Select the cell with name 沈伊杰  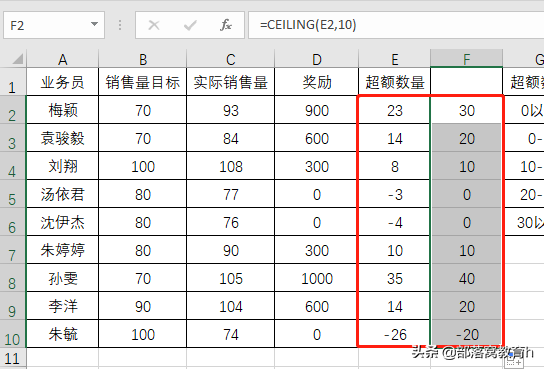pyautogui.click(x=62, y=222)
